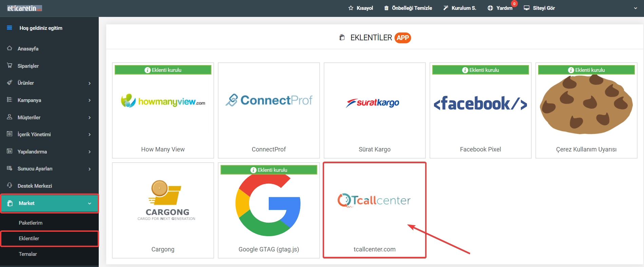Click the 'How Many View' label
The height and width of the screenshot is (267, 644).
163,149
